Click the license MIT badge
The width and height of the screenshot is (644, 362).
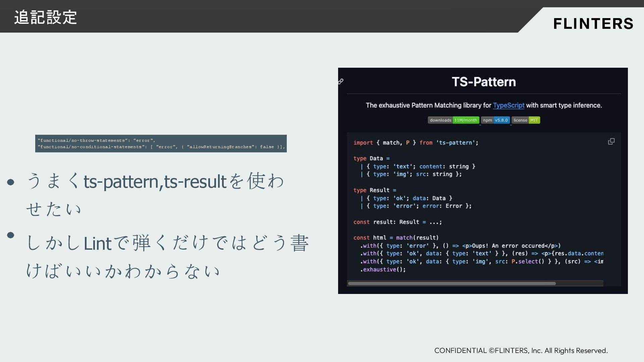(526, 120)
